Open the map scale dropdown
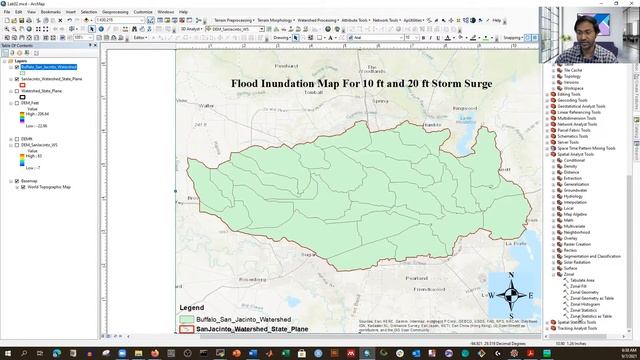The image size is (640, 360). click(x=142, y=20)
